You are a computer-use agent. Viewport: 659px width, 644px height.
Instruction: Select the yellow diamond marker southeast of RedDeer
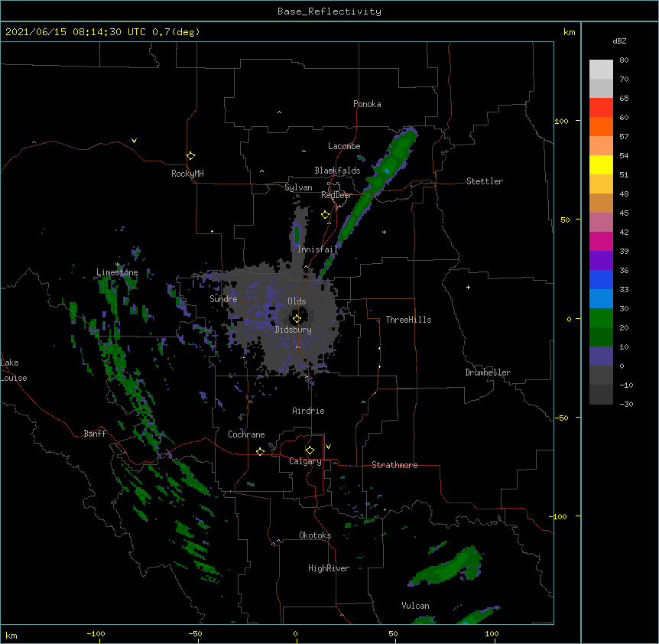(326, 215)
